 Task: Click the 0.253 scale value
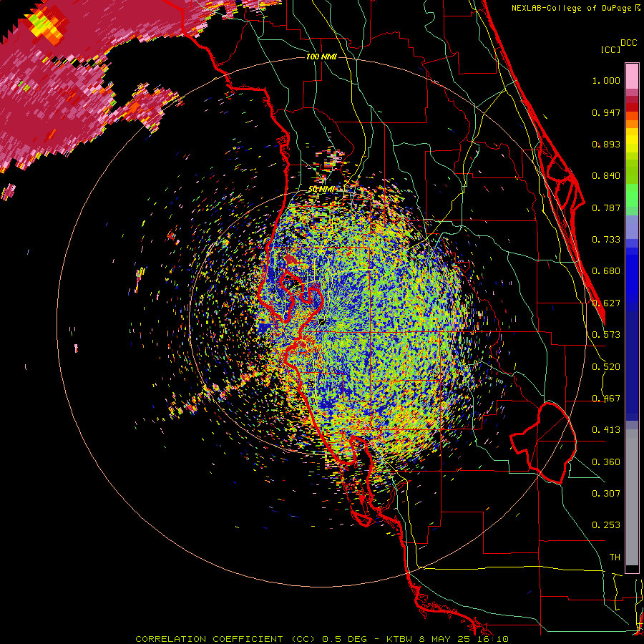(606, 525)
